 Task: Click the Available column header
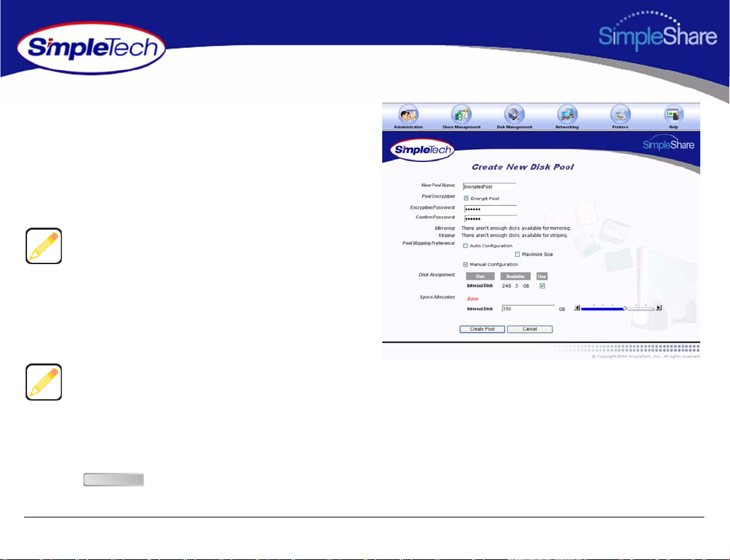[515, 276]
